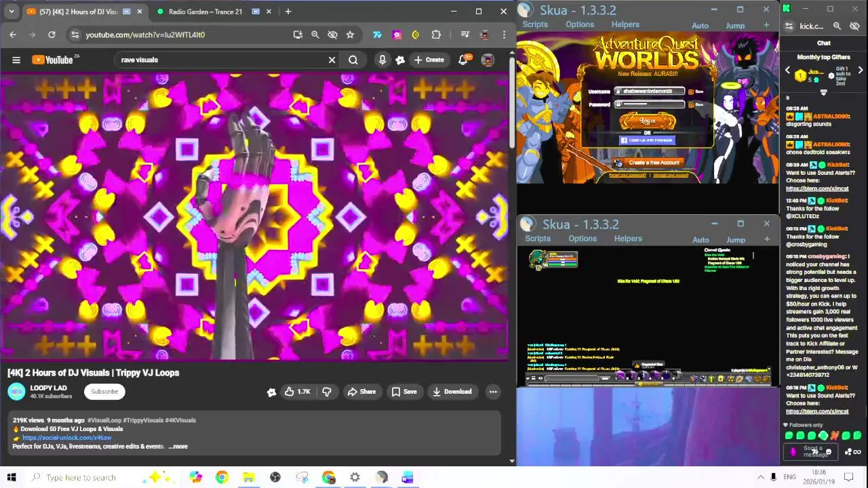Click the YouTube search magnifier button
This screenshot has height=488, width=868.
click(353, 60)
